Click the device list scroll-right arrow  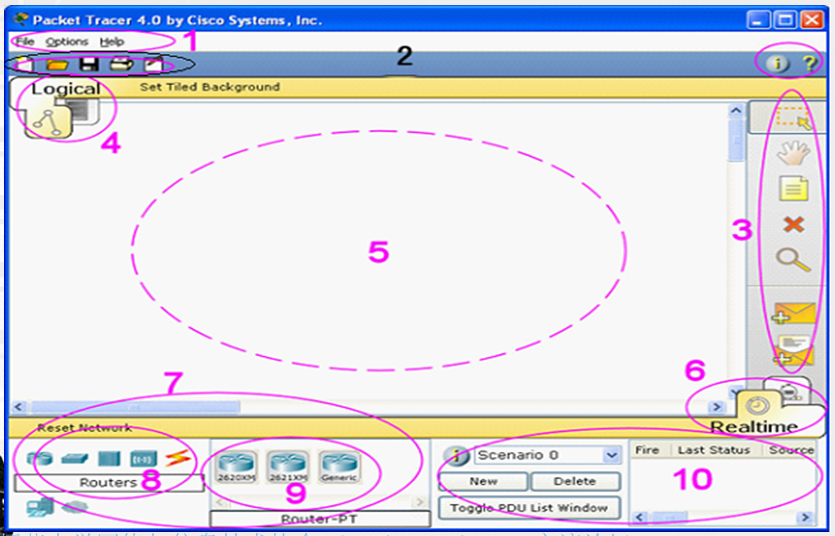tap(419, 501)
